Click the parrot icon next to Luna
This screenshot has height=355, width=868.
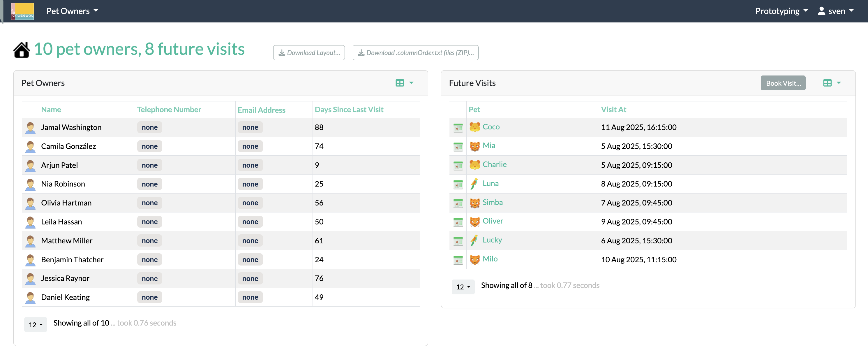pos(474,184)
